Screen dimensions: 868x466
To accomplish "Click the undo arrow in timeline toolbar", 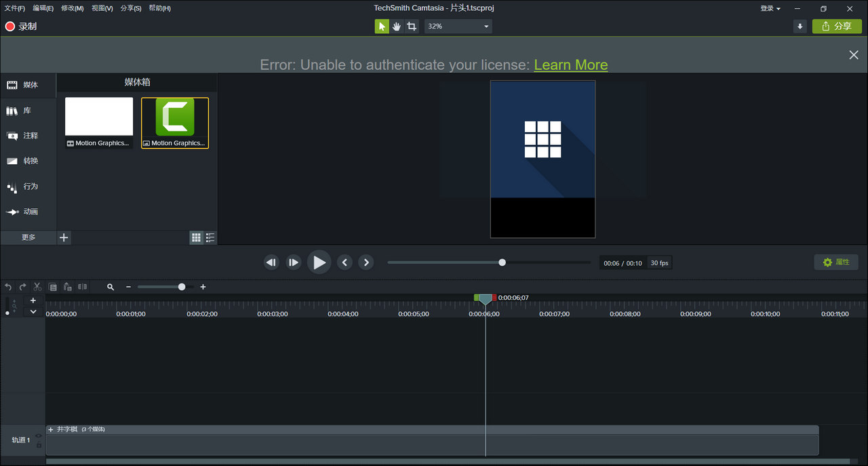I will coord(8,287).
